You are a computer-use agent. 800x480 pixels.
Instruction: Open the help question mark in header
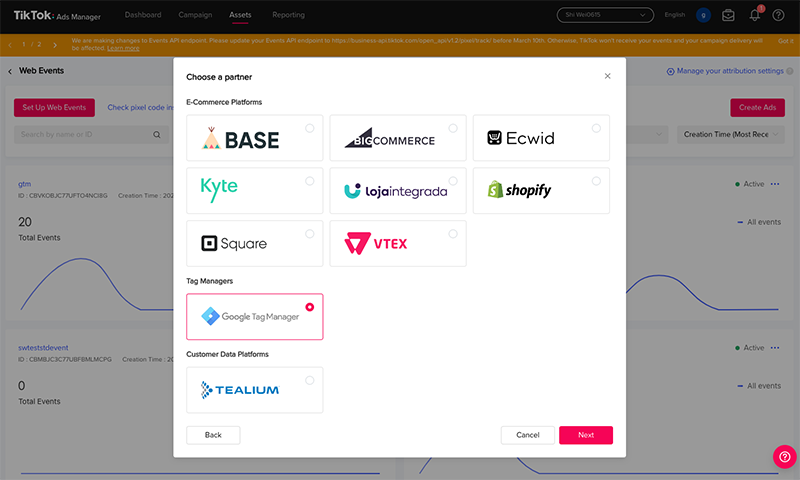pyautogui.click(x=778, y=15)
